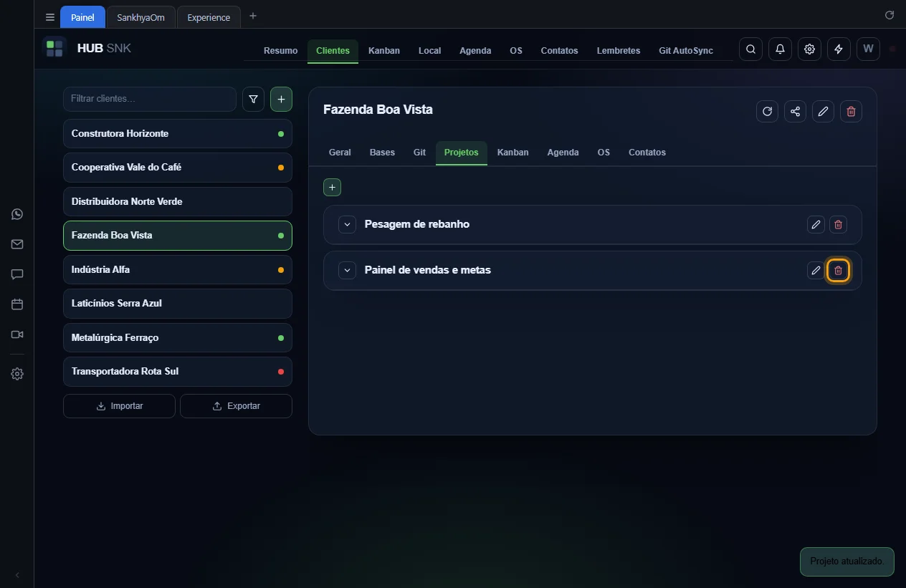Open the mail icon in sidebar

[17, 244]
